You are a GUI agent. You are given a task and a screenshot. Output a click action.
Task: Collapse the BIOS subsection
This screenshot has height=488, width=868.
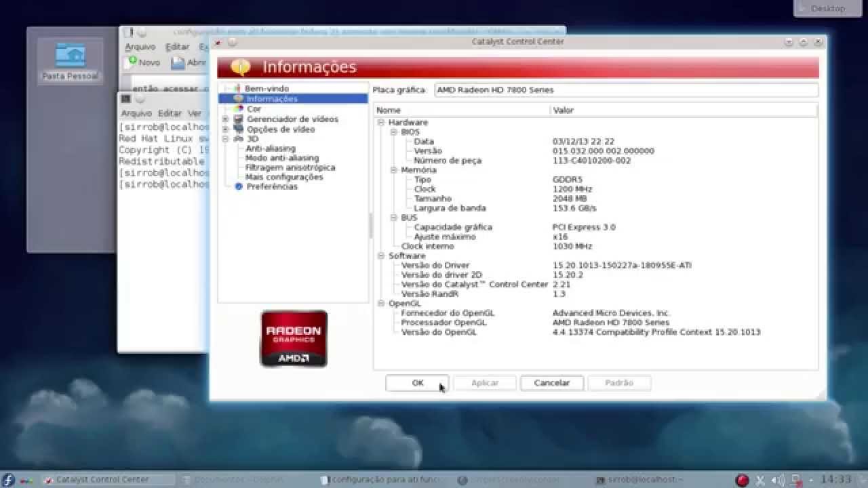pos(394,132)
